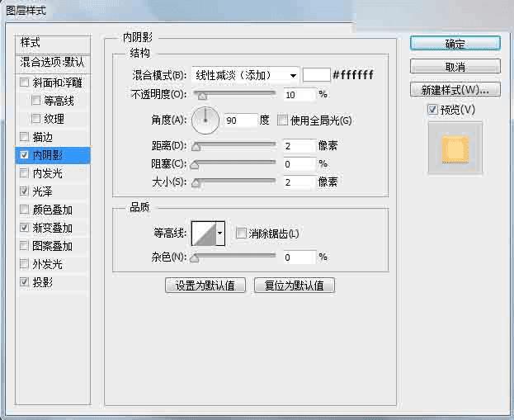This screenshot has width=514, height=420.
Task: Click the angle dial control
Action: coord(205,120)
